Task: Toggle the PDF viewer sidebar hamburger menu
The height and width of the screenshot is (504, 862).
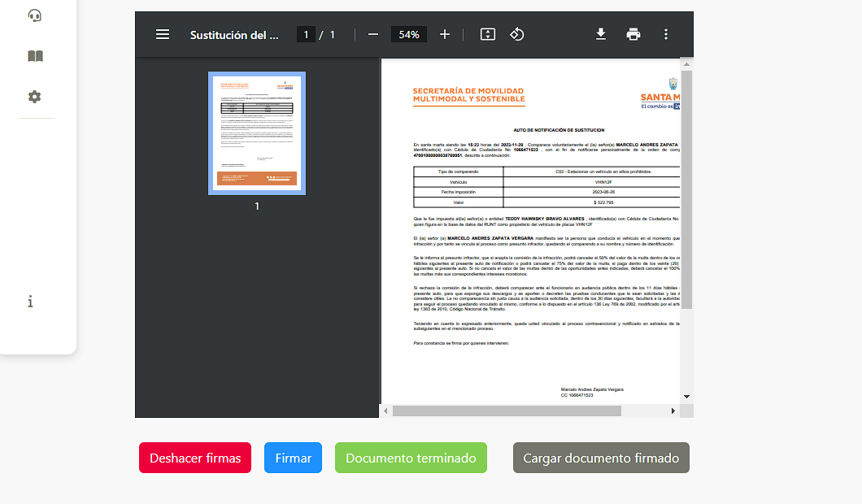Action: tap(162, 35)
